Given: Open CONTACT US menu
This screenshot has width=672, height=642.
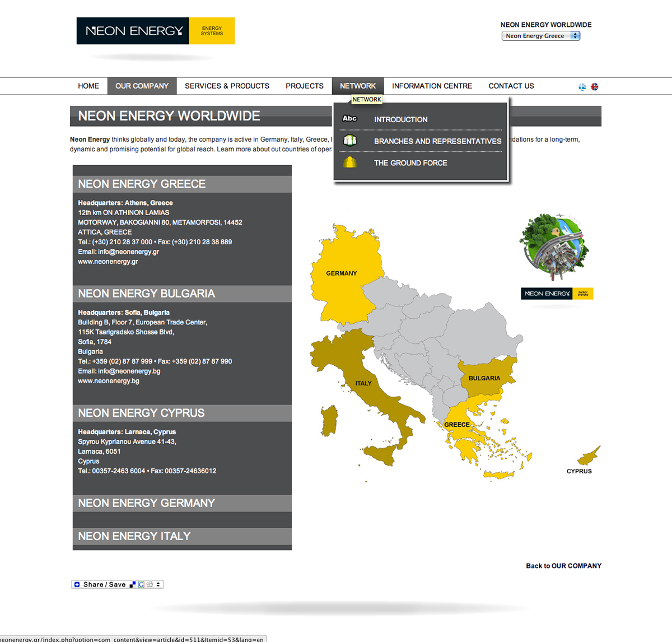Looking at the screenshot, I should [511, 86].
